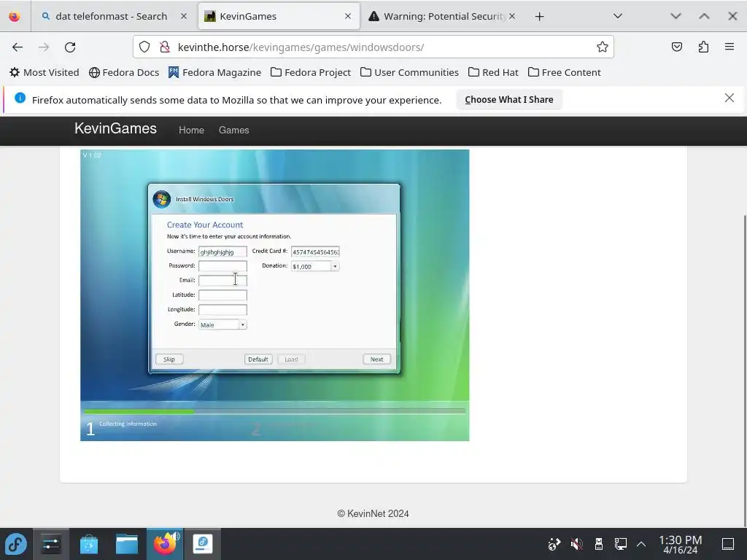The image size is (747, 560).
Task: Click the Username input field
Action: pos(222,252)
